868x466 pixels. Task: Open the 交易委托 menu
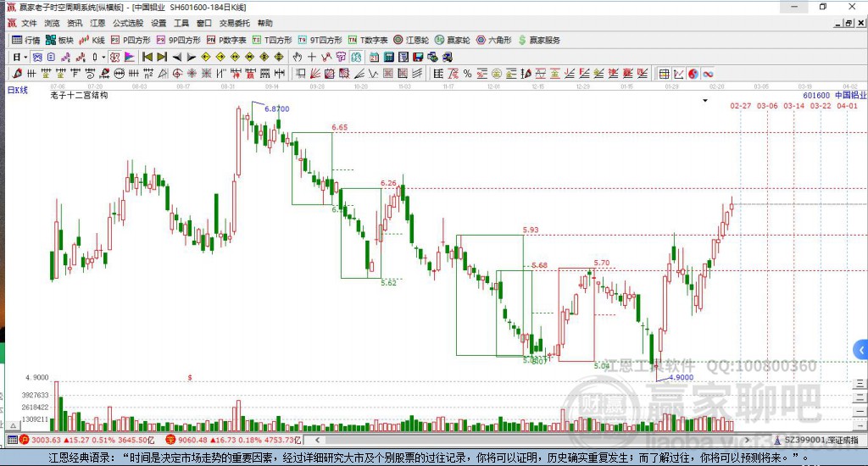pos(234,23)
